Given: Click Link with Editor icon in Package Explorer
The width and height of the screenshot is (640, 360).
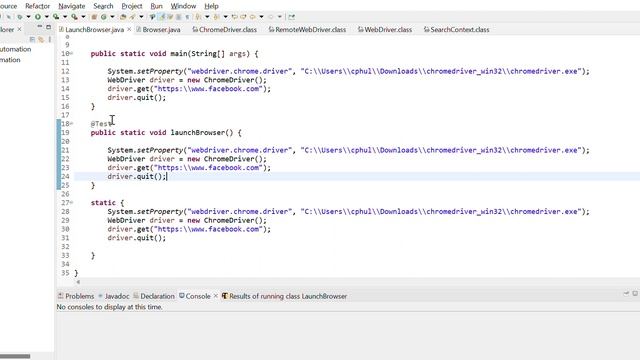Looking at the screenshot, I should (x=41, y=39).
